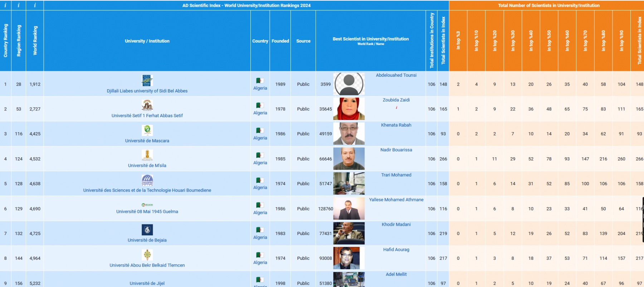Open Djillali Liabes university logo
The height and width of the screenshot is (287, 644).
[147, 81]
